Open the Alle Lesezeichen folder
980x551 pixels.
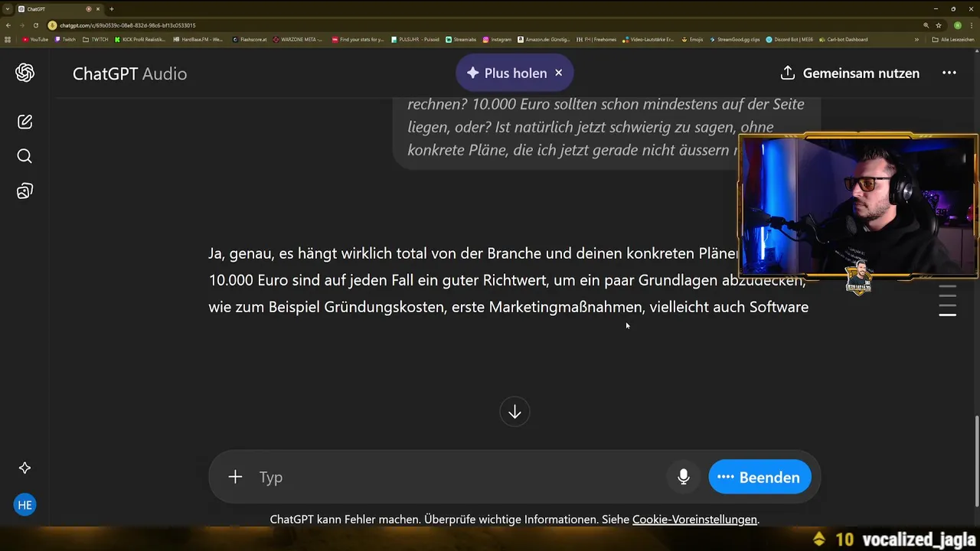point(952,39)
